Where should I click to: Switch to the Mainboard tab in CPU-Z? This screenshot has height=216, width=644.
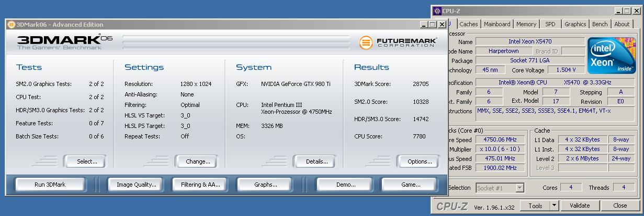pos(497,24)
